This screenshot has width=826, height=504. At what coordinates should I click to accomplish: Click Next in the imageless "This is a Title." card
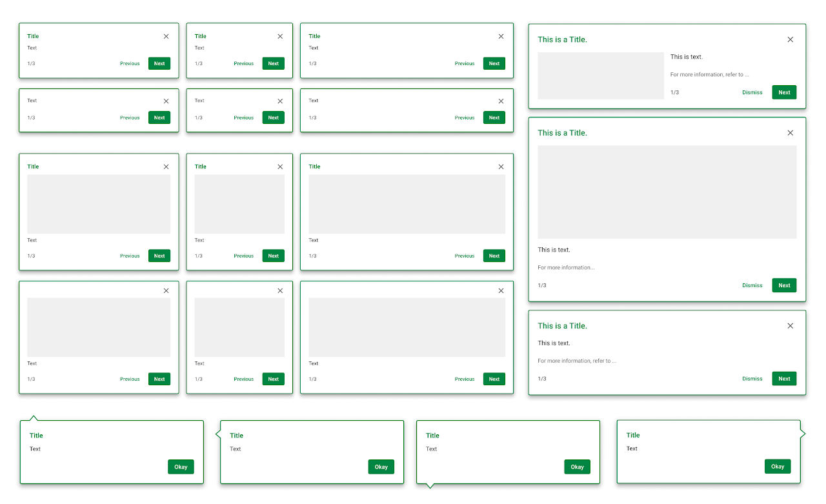[x=784, y=379]
